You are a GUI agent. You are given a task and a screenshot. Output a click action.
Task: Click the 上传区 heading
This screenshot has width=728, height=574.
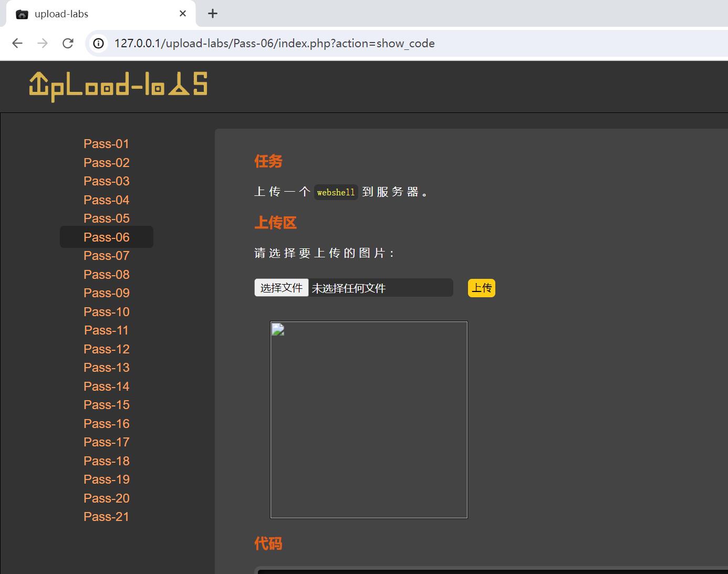[276, 223]
